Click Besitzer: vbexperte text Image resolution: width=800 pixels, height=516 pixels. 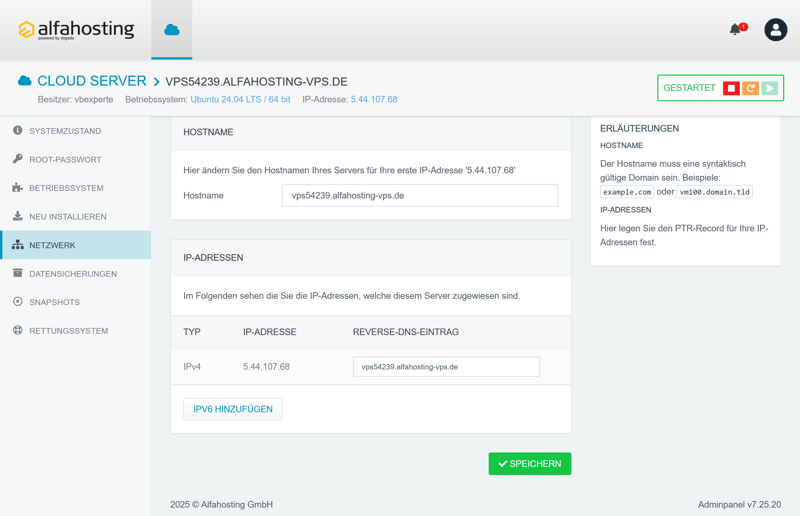76,100
